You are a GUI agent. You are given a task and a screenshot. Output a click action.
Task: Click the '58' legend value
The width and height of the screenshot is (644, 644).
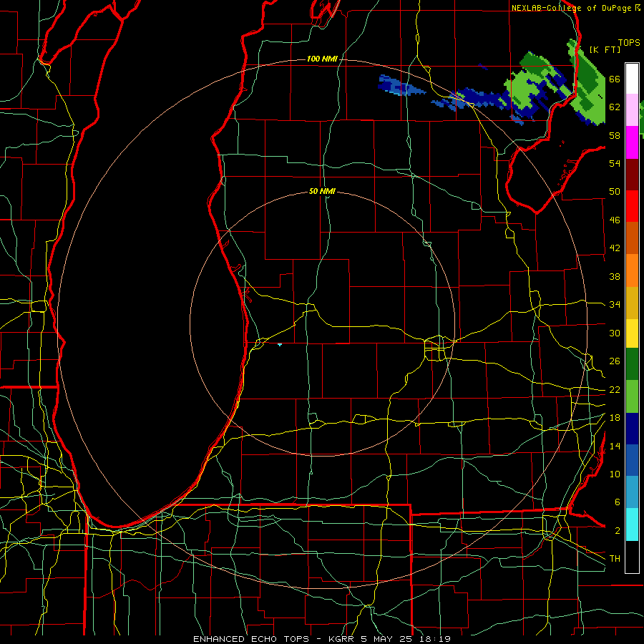point(615,135)
